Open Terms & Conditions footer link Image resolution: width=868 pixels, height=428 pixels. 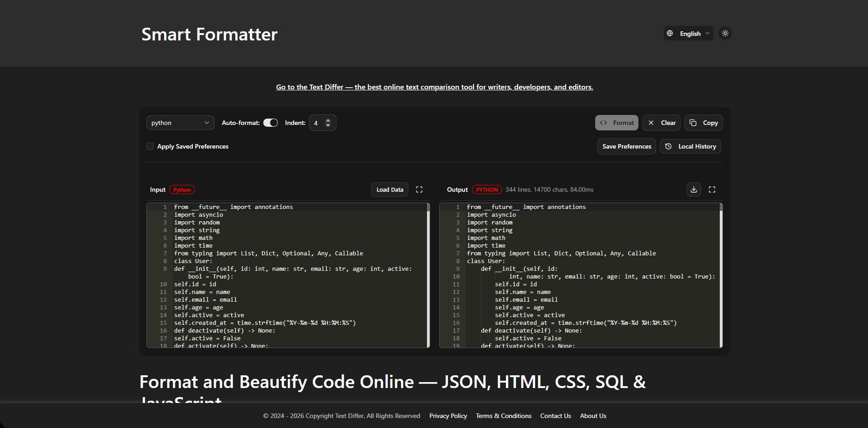click(x=503, y=416)
